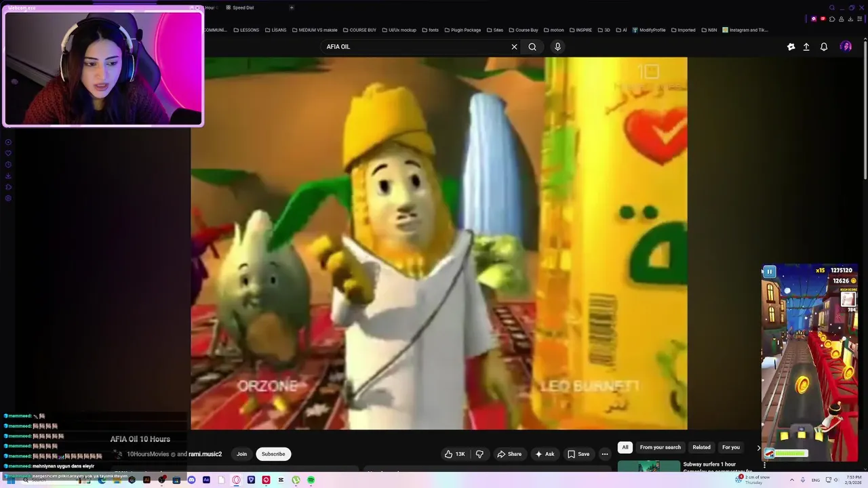Like the video with 13K likes
This screenshot has width=868, height=488.
pos(454,454)
